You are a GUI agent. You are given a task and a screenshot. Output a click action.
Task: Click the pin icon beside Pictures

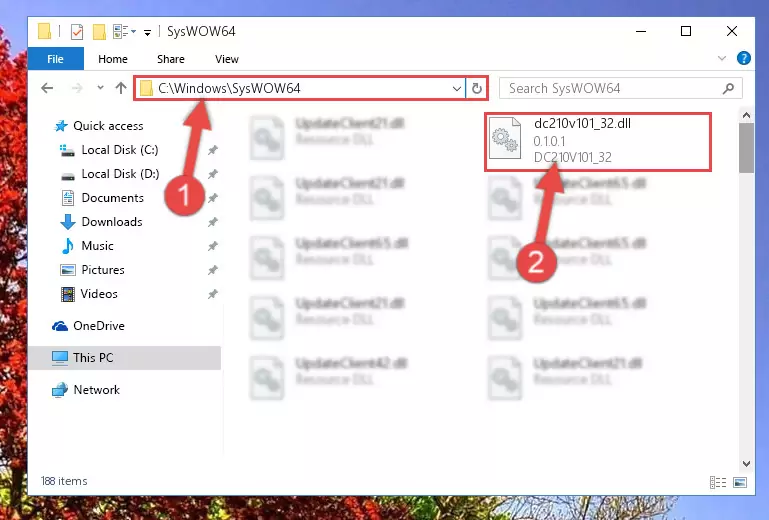pos(212,270)
